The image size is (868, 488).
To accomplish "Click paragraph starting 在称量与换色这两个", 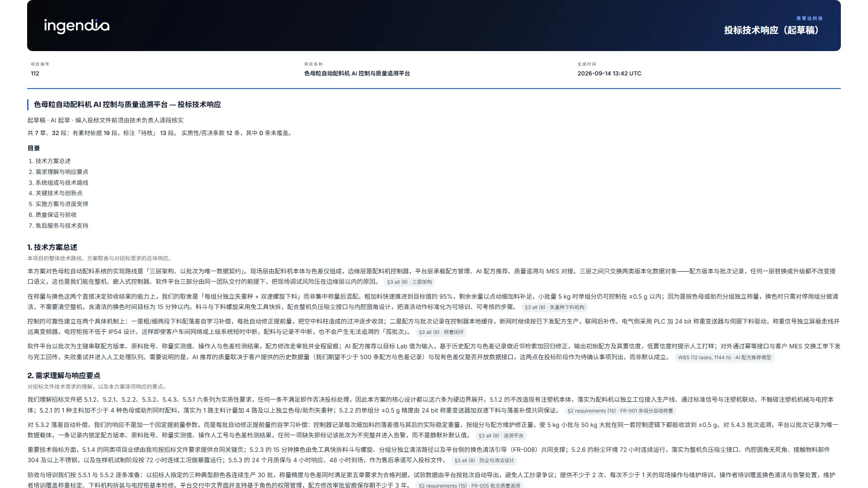I will point(434,302).
